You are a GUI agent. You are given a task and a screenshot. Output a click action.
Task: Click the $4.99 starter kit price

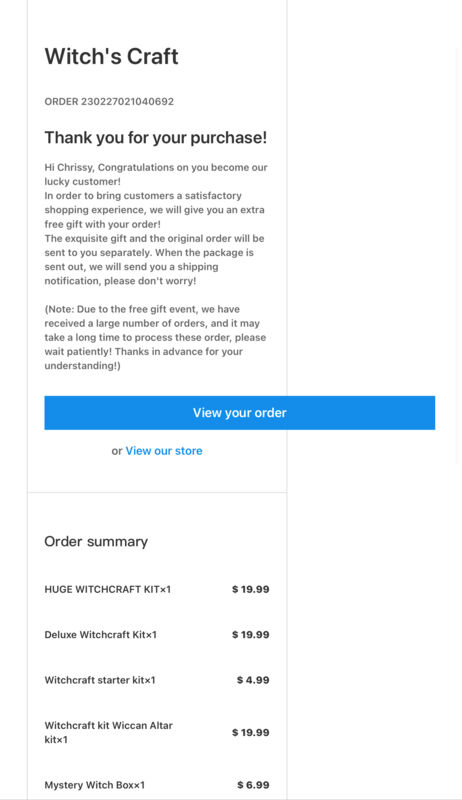pos(253,680)
